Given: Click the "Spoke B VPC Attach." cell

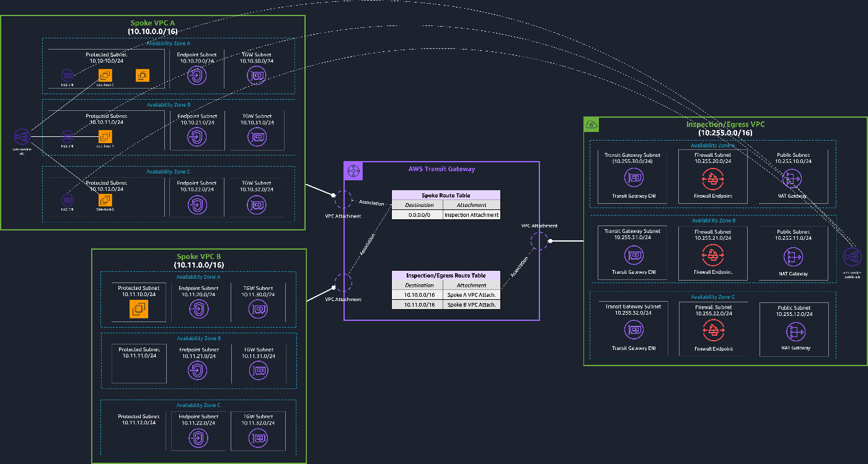Looking at the screenshot, I should coord(471,305).
